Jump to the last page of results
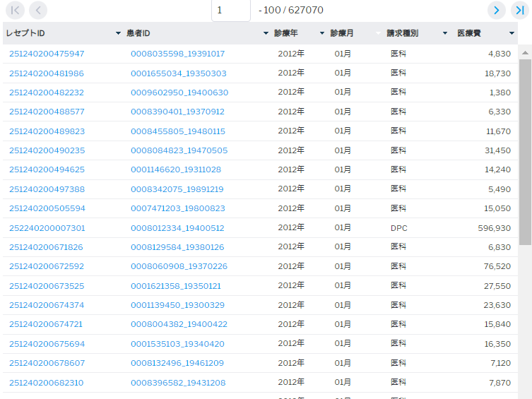 pyautogui.click(x=519, y=10)
